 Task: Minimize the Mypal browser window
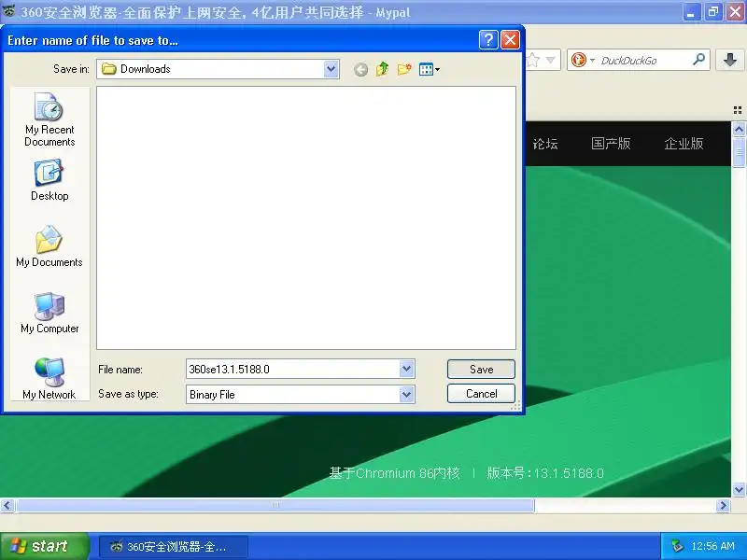click(691, 12)
